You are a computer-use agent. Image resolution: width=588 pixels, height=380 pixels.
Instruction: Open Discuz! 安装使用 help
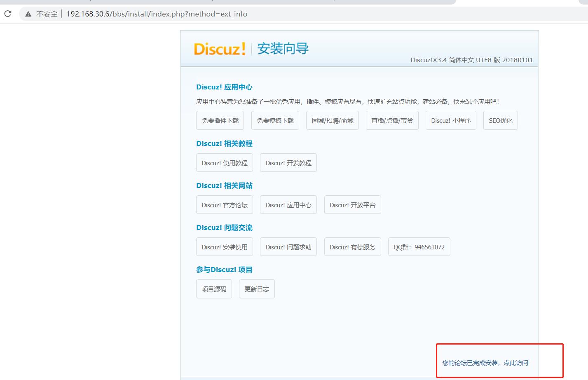(225, 247)
